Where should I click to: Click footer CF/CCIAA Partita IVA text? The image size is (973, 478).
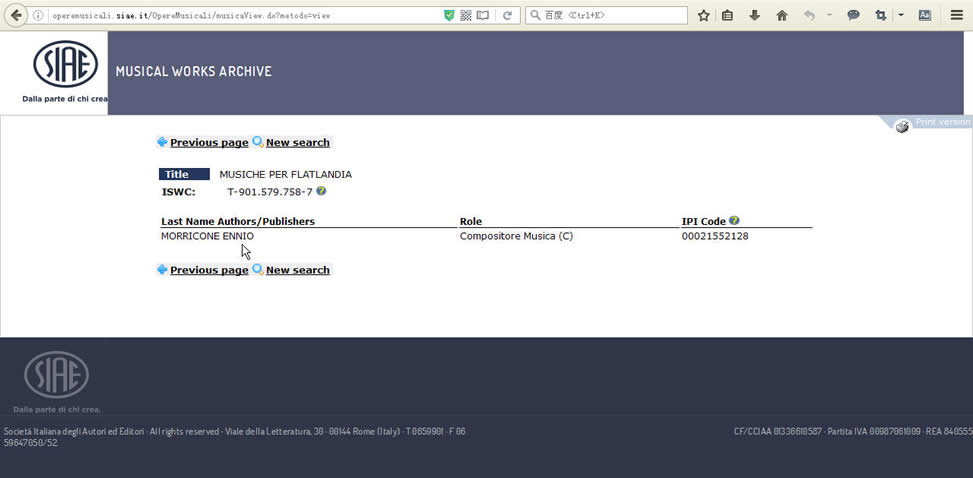(853, 431)
